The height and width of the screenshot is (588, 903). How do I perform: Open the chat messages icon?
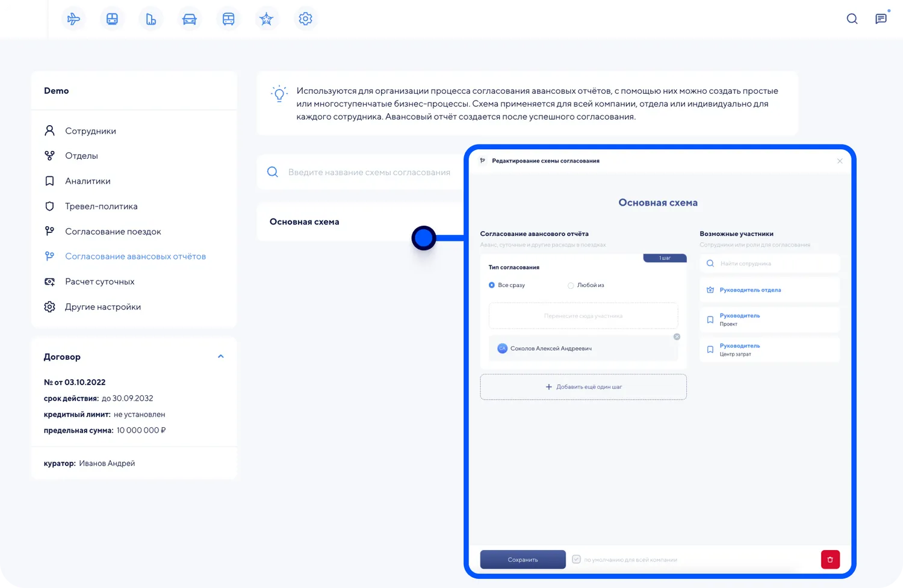click(881, 19)
